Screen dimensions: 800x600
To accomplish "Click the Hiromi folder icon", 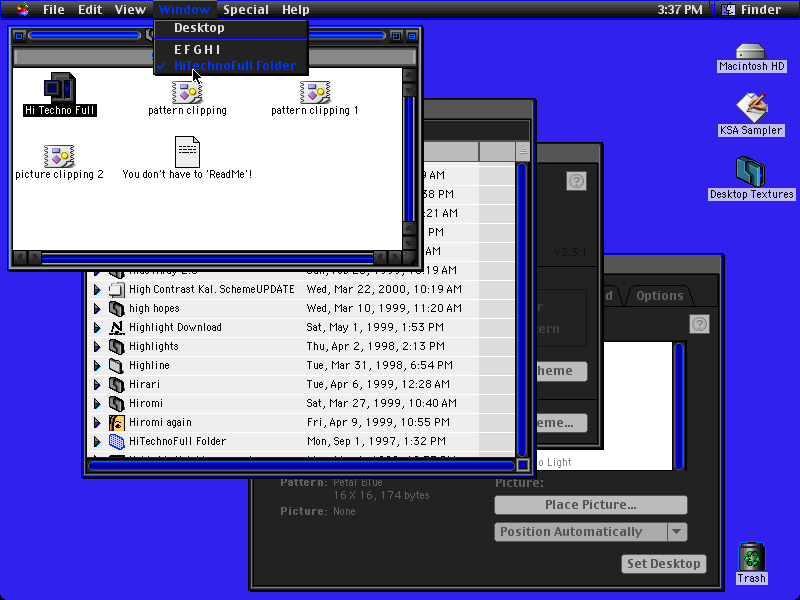I will pos(116,404).
